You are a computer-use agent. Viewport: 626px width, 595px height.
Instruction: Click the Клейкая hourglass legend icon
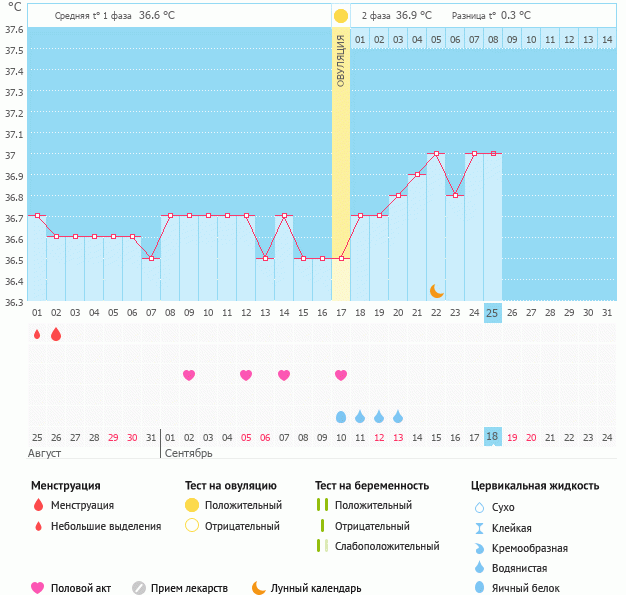[480, 528]
